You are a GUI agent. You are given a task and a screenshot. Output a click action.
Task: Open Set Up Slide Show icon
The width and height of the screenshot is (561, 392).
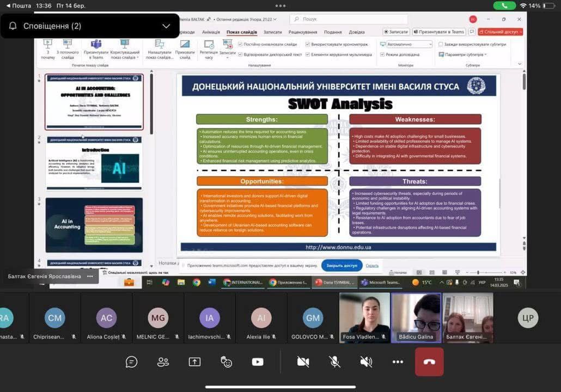(x=160, y=50)
